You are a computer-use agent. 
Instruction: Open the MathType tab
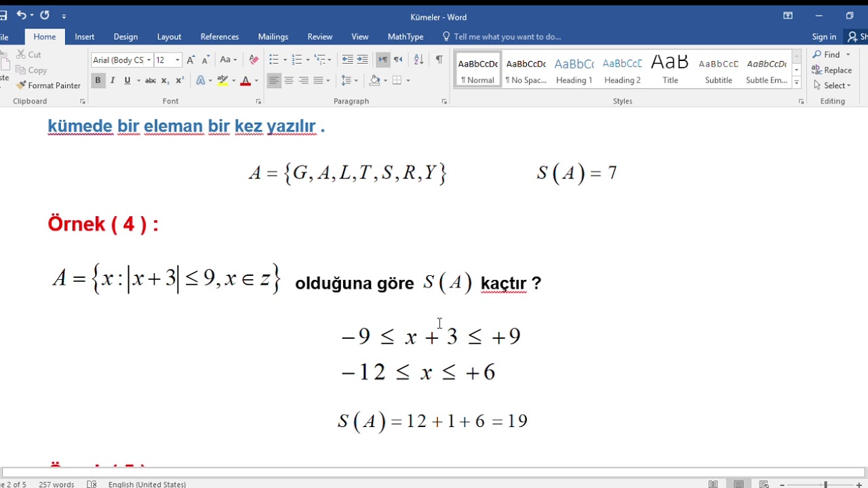click(406, 37)
